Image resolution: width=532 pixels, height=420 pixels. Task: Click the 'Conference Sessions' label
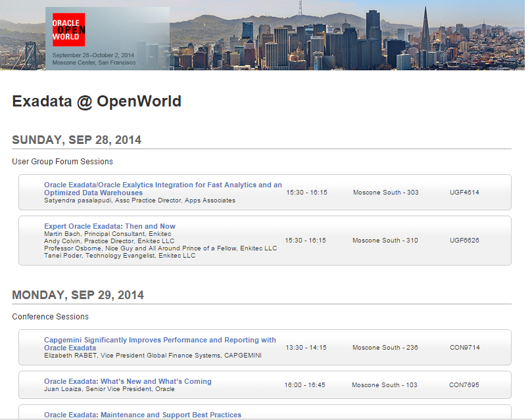[x=50, y=317]
